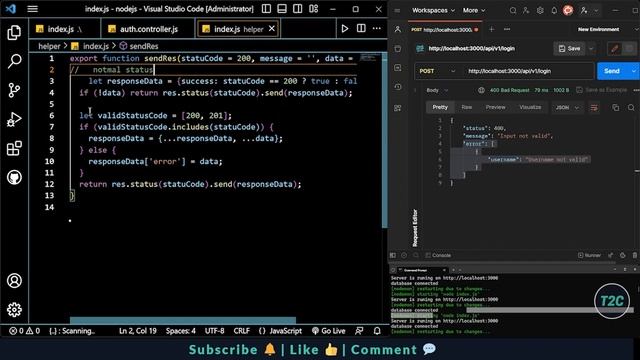Switch response view to Visualize
Screen dimensions: 640x360
(530, 107)
